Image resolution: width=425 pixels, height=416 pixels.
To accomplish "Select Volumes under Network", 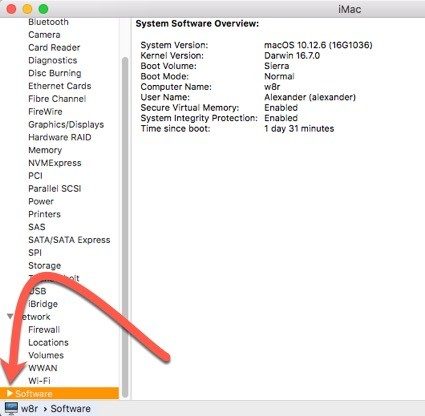I will pos(46,355).
